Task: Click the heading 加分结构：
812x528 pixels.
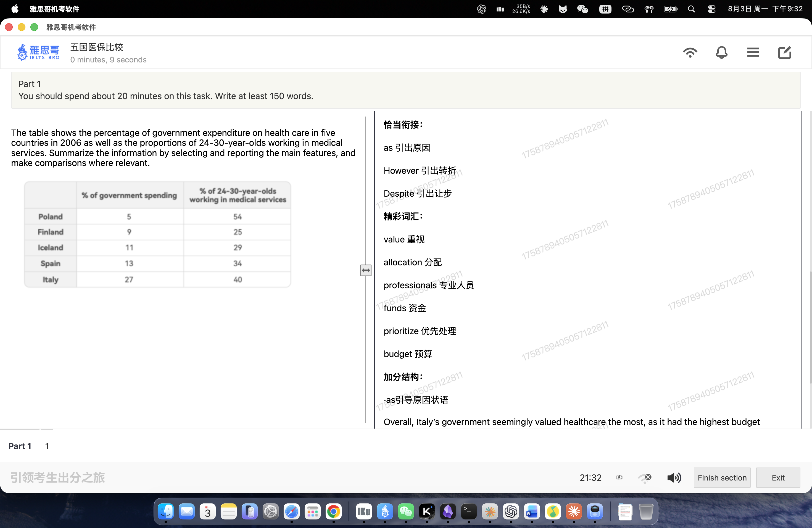Action: [403, 377]
